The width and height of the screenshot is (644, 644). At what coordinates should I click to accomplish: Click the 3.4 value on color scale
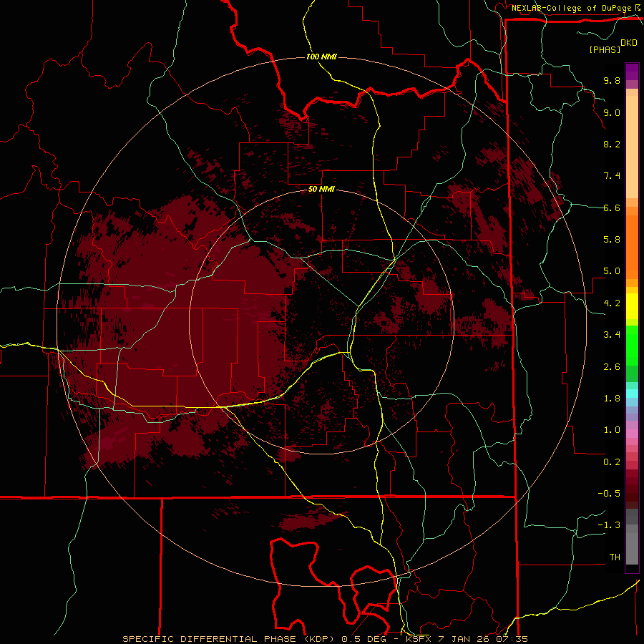point(612,335)
